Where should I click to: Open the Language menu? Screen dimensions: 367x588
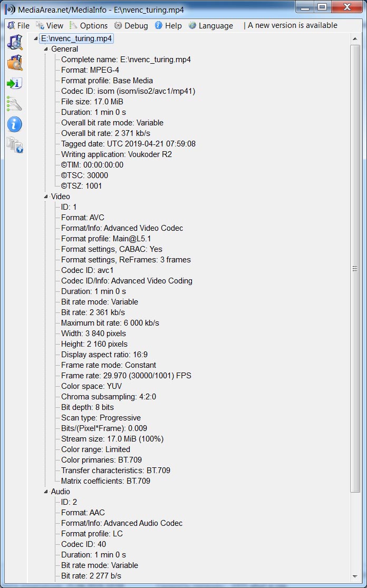(210, 25)
